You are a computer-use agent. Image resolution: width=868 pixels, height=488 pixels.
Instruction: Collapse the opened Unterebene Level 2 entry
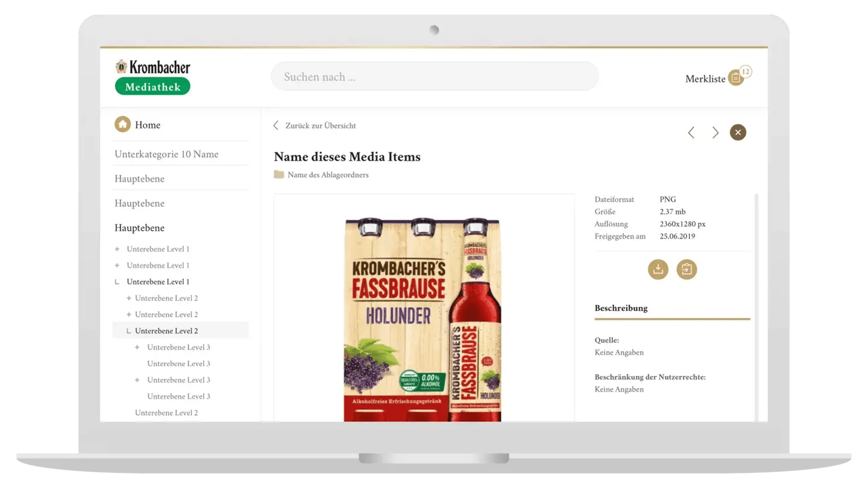(x=128, y=330)
